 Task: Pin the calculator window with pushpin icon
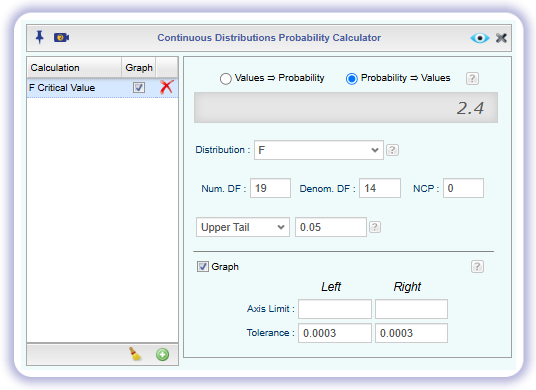[x=40, y=37]
